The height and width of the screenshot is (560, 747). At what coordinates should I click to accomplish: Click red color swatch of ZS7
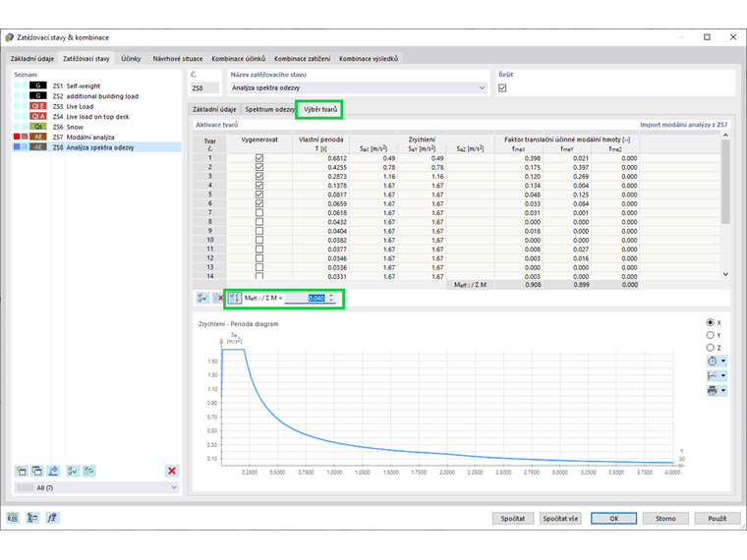(17, 137)
